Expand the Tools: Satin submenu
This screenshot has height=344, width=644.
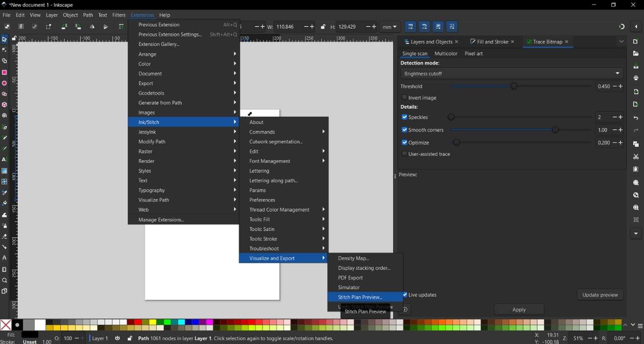(284, 229)
